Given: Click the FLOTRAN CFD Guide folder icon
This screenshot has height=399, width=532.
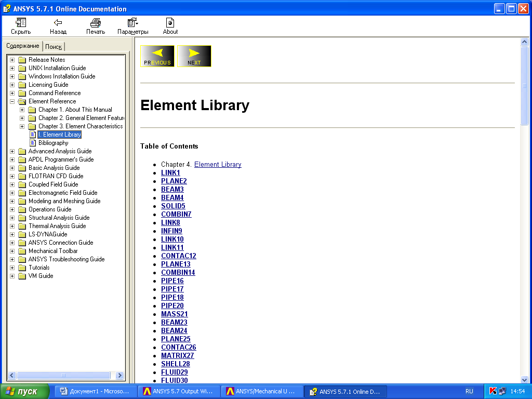Looking at the screenshot, I should [x=22, y=176].
